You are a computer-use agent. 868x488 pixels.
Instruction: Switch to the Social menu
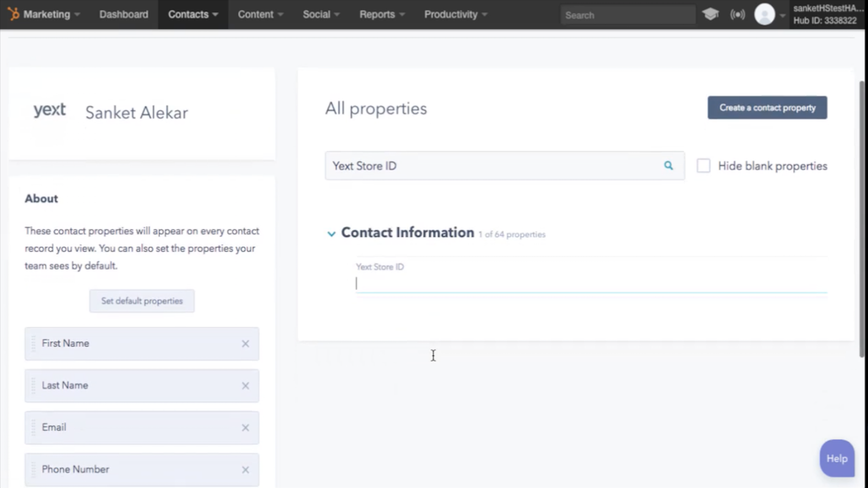[x=320, y=15]
